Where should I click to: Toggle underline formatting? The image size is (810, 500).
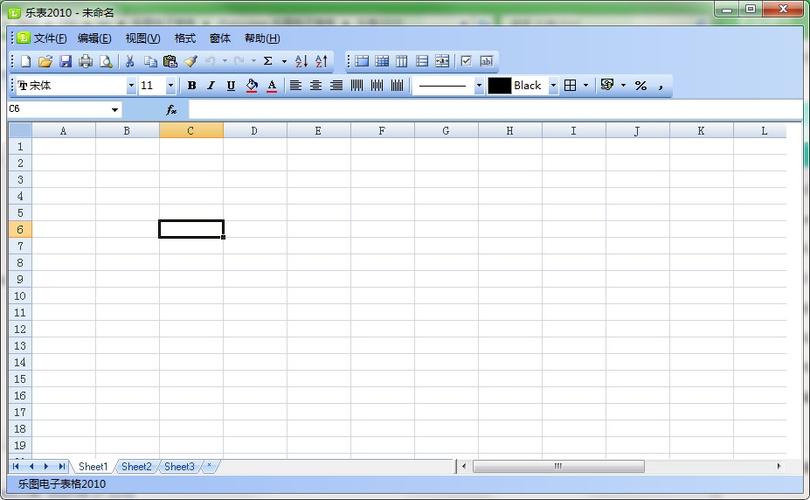pyautogui.click(x=231, y=86)
